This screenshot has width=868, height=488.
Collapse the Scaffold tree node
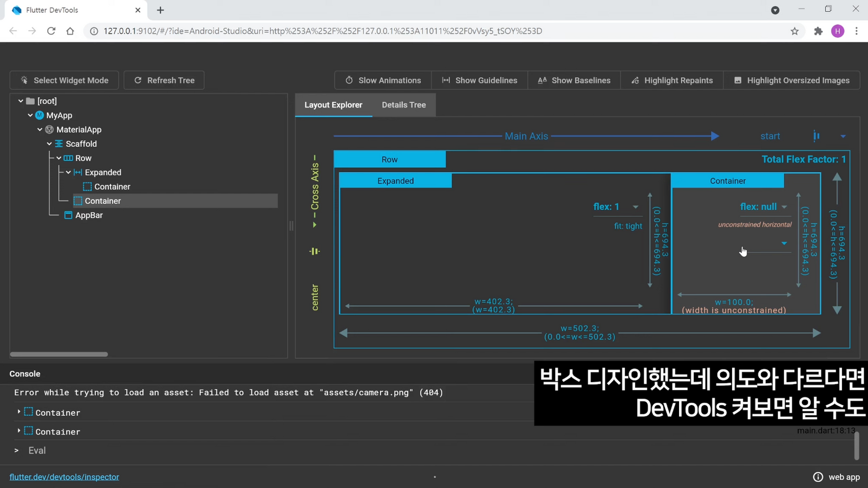coord(49,144)
